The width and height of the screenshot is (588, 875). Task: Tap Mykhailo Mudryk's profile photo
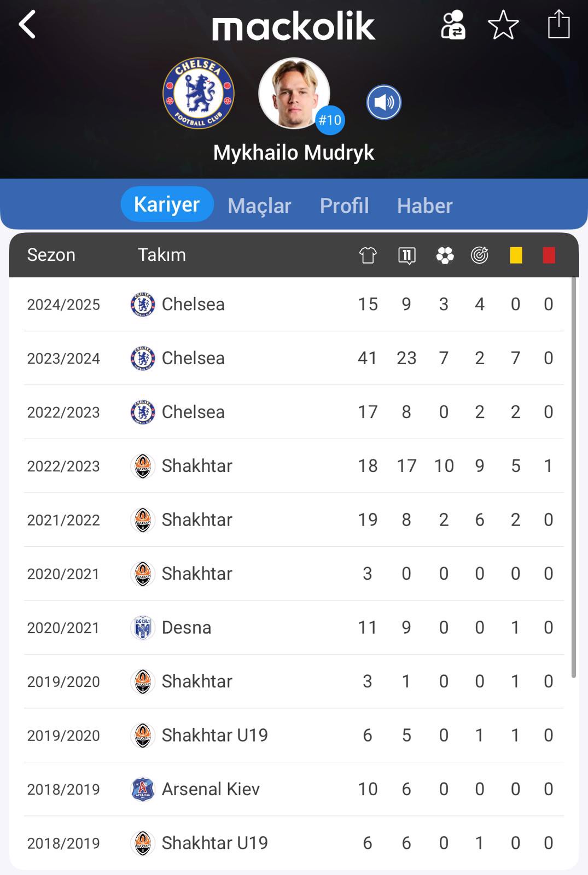coord(294,93)
